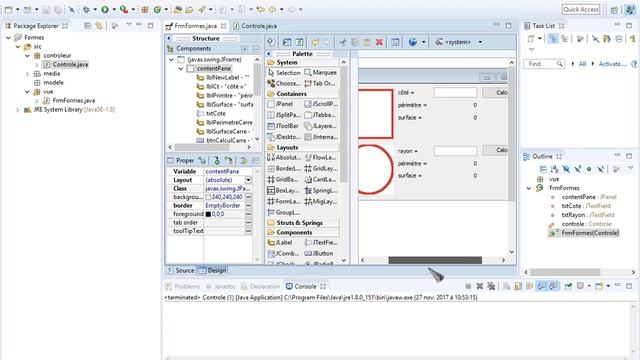Expand JRE System Library node

click(18, 110)
